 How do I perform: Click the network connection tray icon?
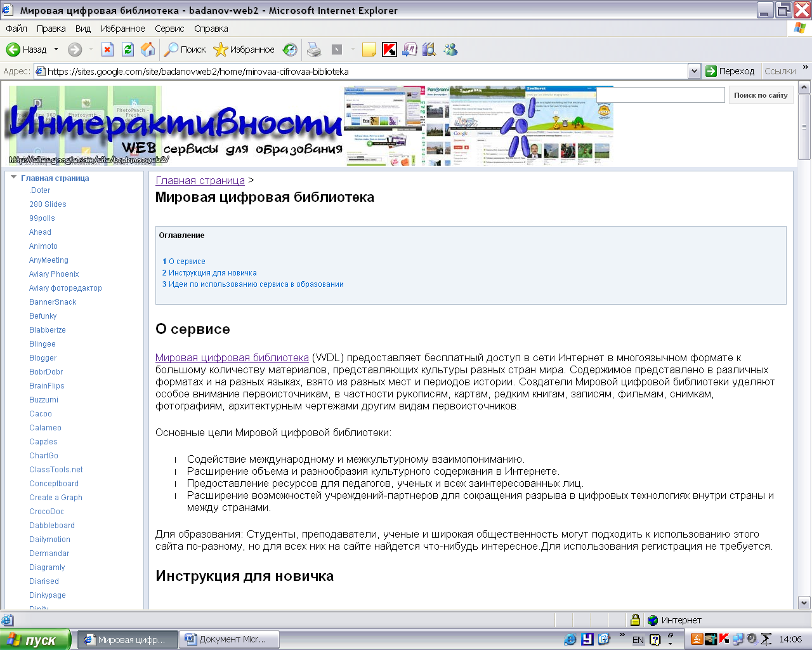tap(738, 639)
